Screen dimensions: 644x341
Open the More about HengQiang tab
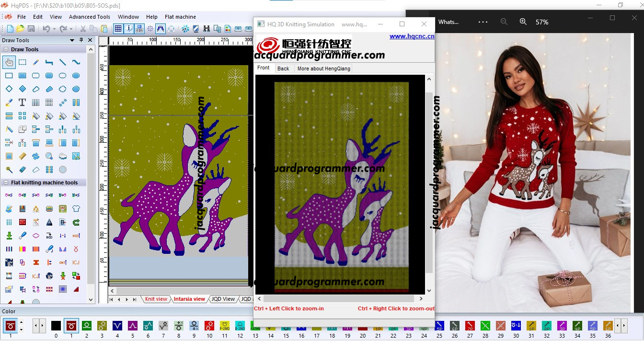pos(324,68)
